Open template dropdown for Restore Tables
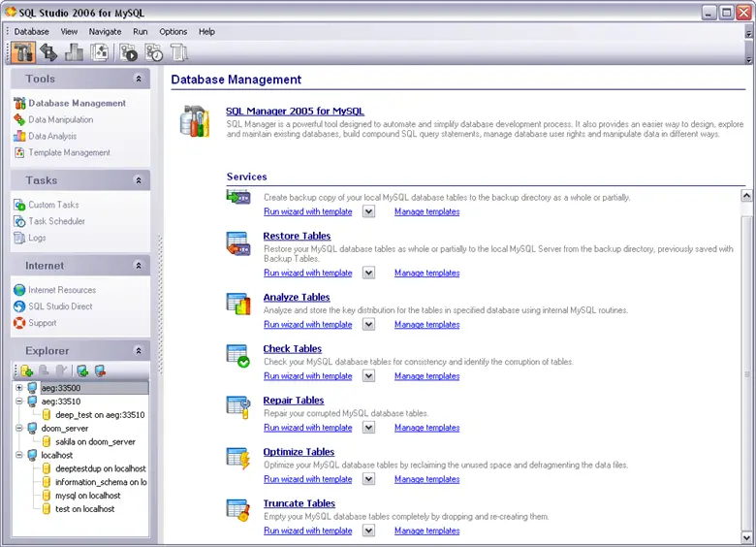Screen dimensions: 756x547 [x=369, y=273]
